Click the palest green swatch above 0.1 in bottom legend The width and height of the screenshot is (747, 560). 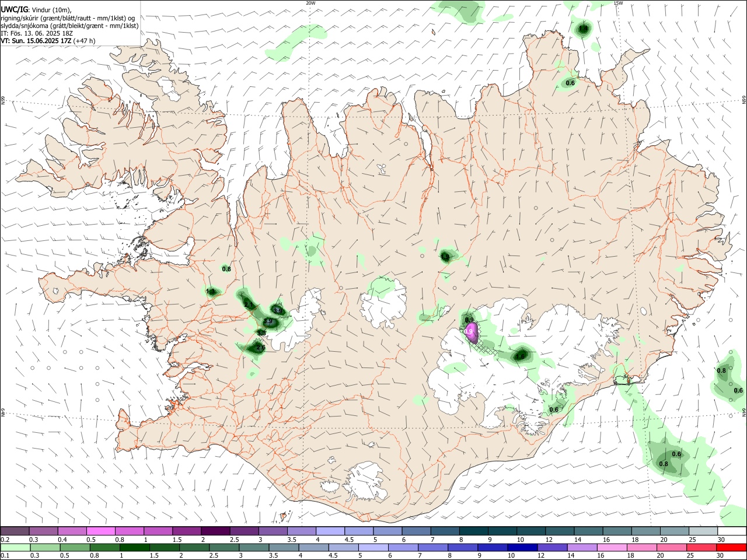(15, 547)
